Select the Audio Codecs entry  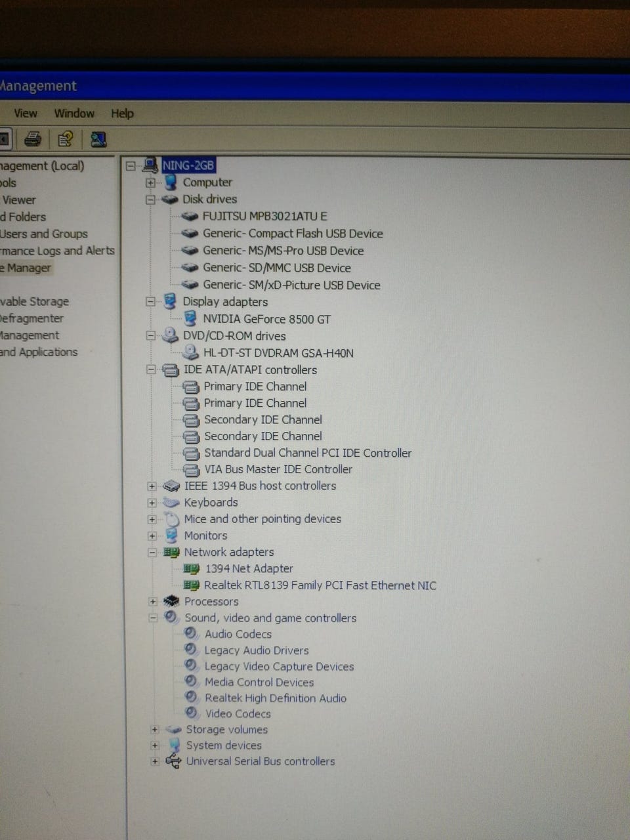238,634
